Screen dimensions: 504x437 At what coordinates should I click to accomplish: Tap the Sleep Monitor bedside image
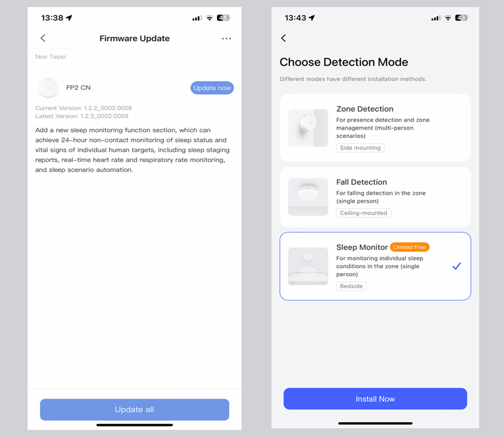pyautogui.click(x=308, y=266)
